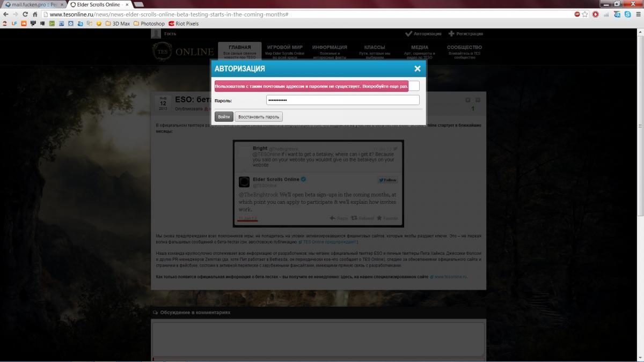Click the browser home icon

pyautogui.click(x=35, y=14)
